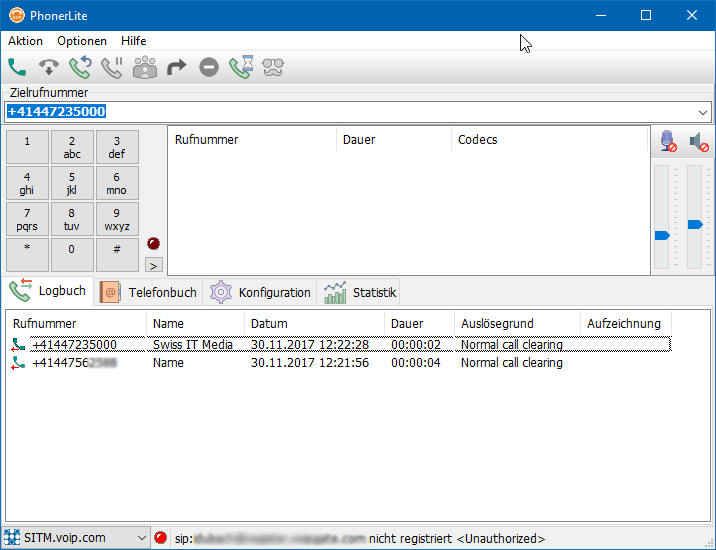Image resolution: width=716 pixels, height=550 pixels.
Task: Sort log by Dauer column header
Action: click(420, 324)
